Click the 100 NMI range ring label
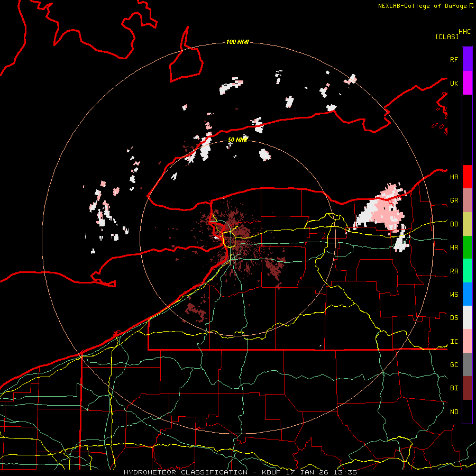476x476 pixels. point(237,42)
